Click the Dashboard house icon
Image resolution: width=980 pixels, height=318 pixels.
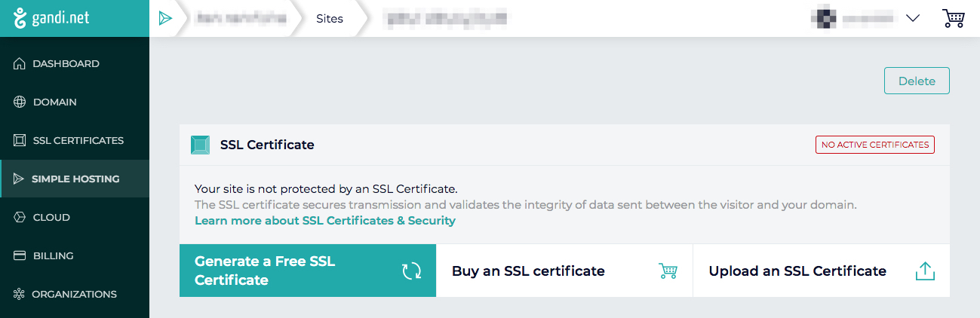20,64
